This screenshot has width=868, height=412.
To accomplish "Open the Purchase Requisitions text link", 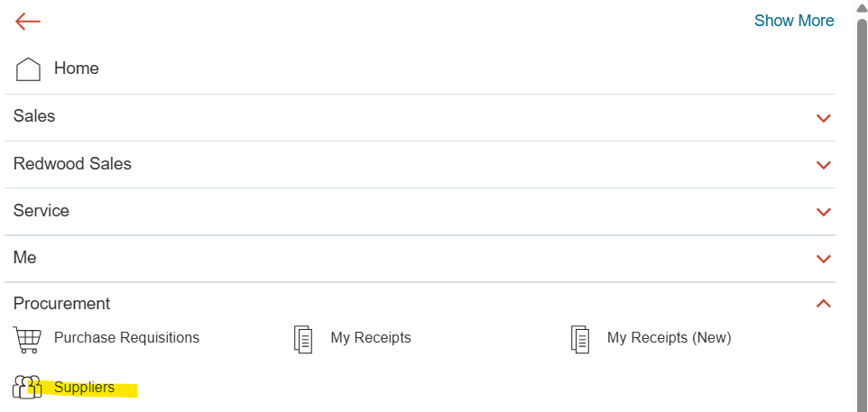I will point(126,337).
